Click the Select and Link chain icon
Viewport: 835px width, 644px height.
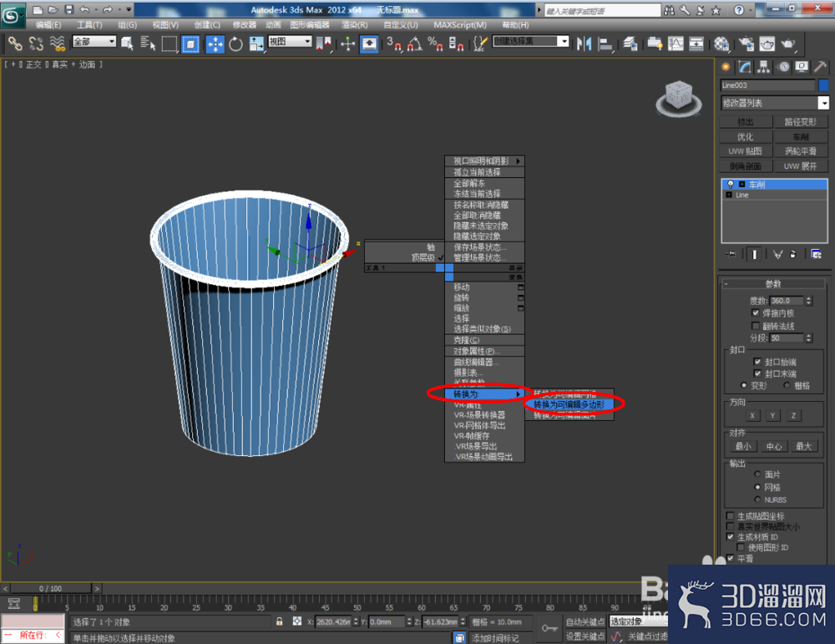[x=15, y=43]
